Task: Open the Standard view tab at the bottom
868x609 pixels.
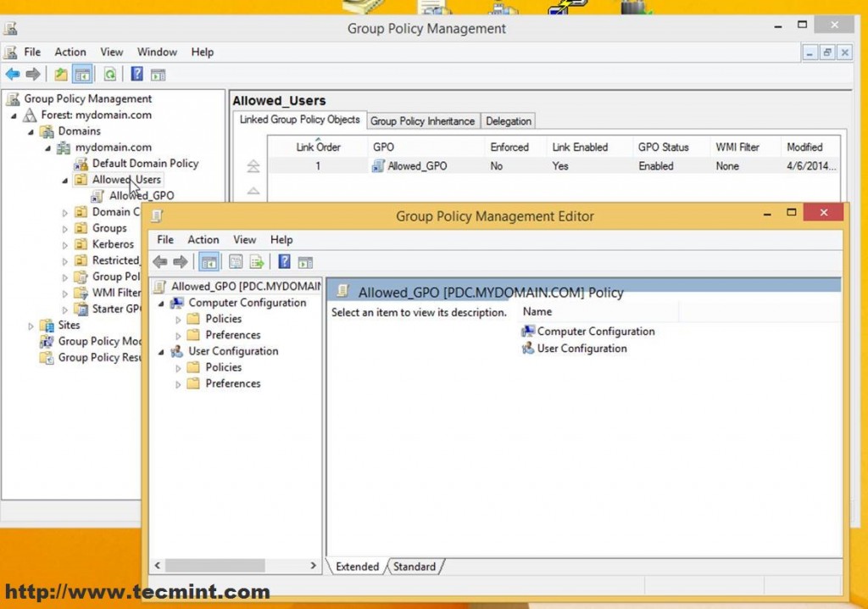Action: tap(414, 567)
